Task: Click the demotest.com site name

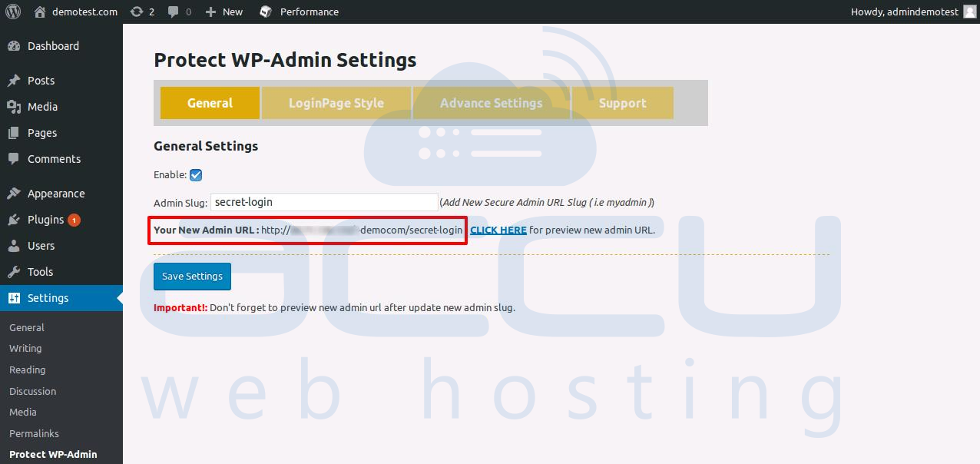Action: pyautogui.click(x=85, y=12)
